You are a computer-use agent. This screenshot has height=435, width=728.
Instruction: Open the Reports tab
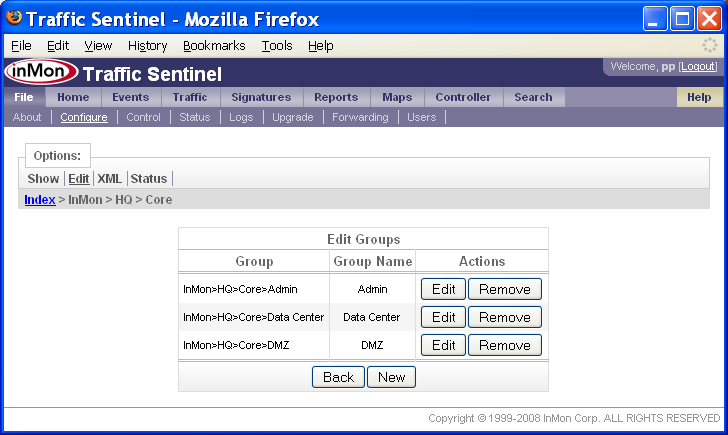336,97
